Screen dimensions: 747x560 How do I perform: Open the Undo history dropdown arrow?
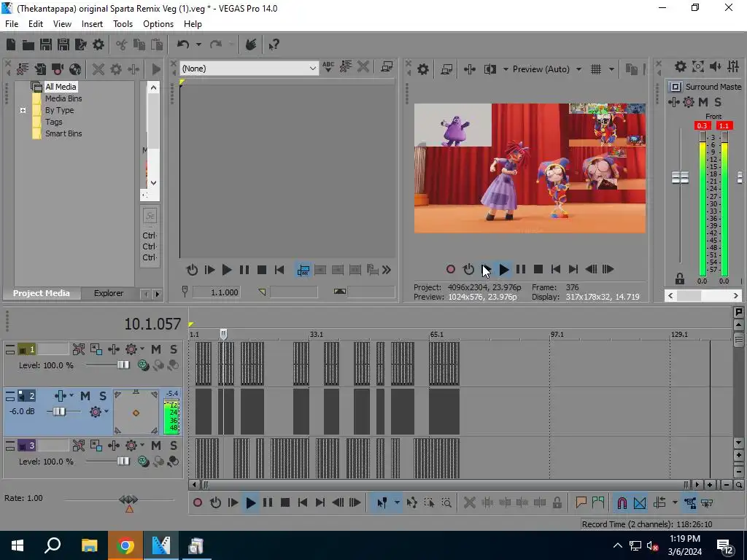[x=198, y=44]
